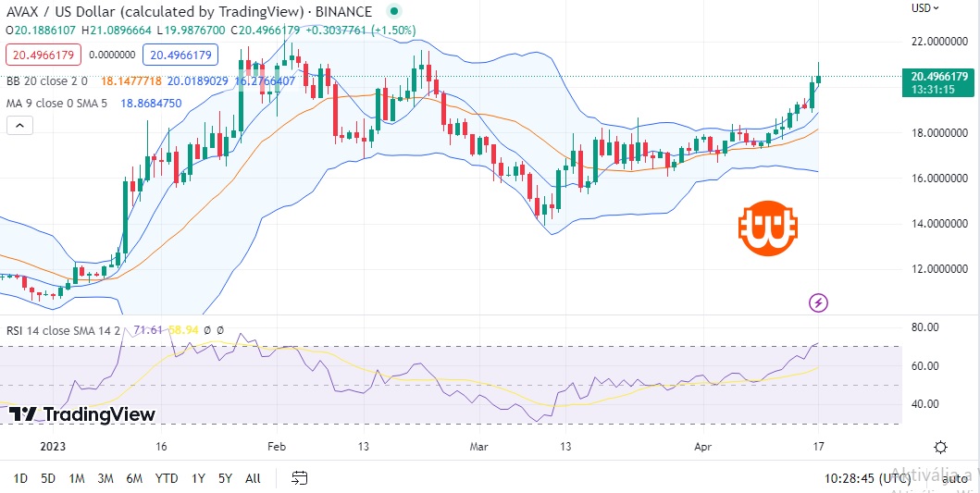Select the 6M time range

click(134, 478)
